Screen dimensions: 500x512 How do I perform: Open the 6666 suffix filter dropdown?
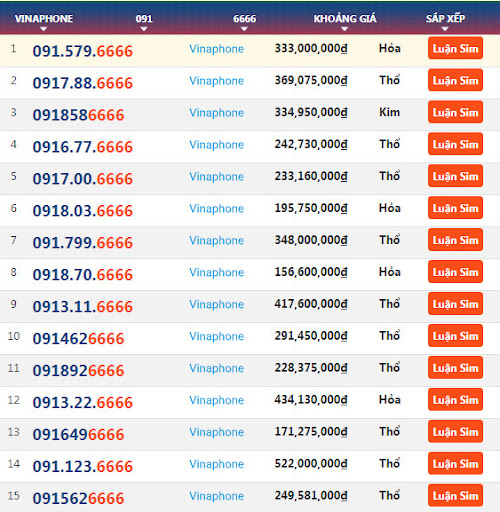(244, 21)
